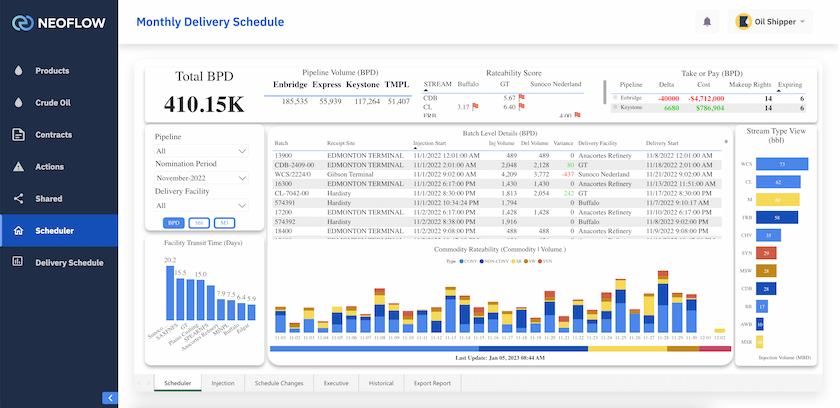Click the tab strip back arrow before Scheduler
Image resolution: width=840 pixels, height=408 pixels.
[140, 383]
